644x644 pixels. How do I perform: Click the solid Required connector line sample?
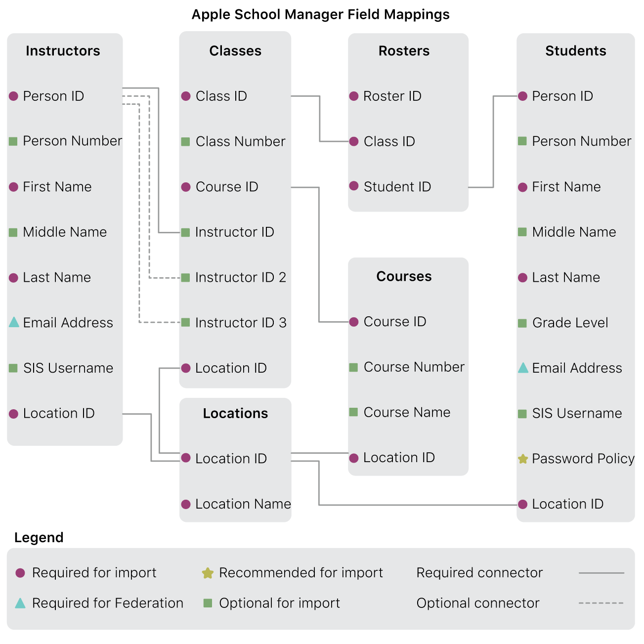click(x=601, y=573)
